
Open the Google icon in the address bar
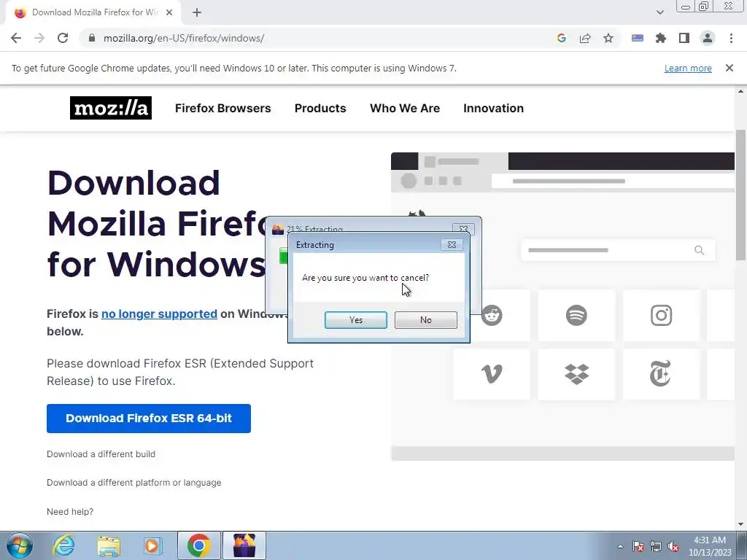click(562, 38)
